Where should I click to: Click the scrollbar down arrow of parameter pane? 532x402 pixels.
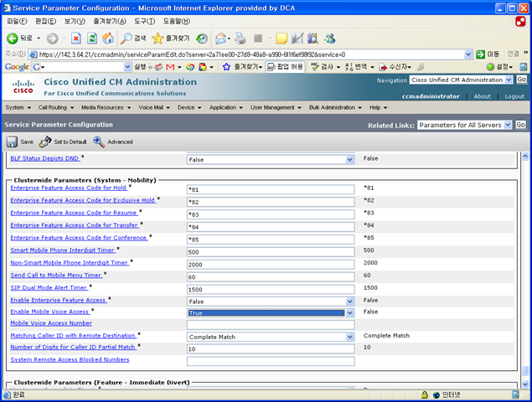point(524,384)
